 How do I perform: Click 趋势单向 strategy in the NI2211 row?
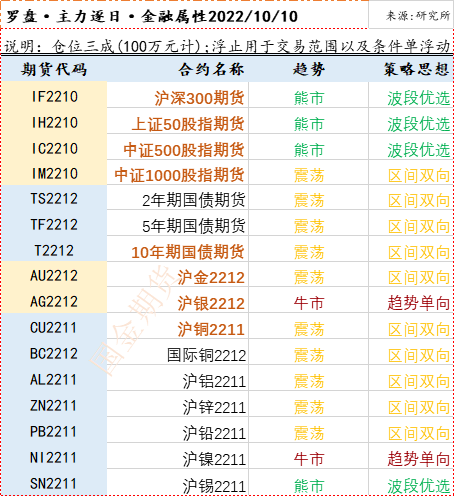point(419,459)
